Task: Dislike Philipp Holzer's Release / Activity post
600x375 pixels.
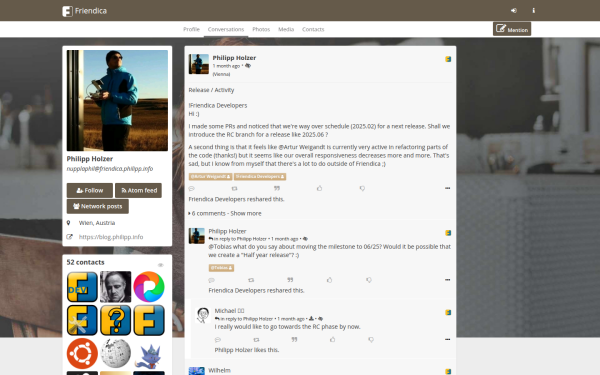Action: coord(362,188)
